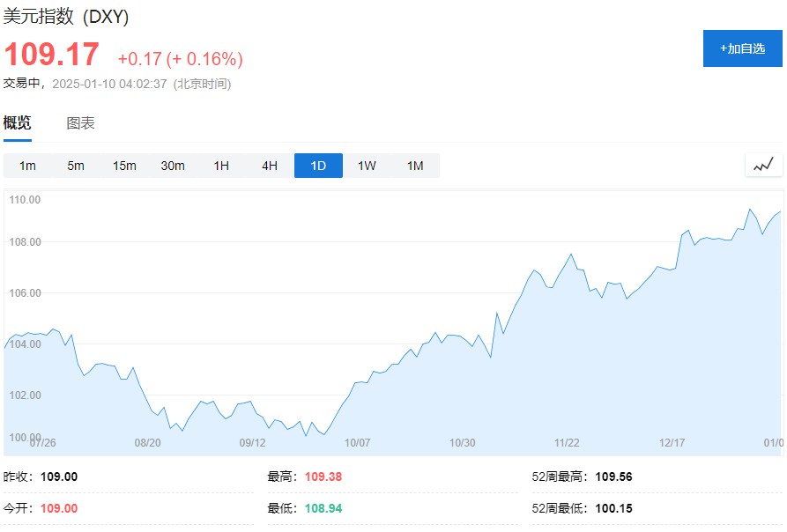Choose the 15m interval
The width and height of the screenshot is (787, 532).
(x=124, y=166)
